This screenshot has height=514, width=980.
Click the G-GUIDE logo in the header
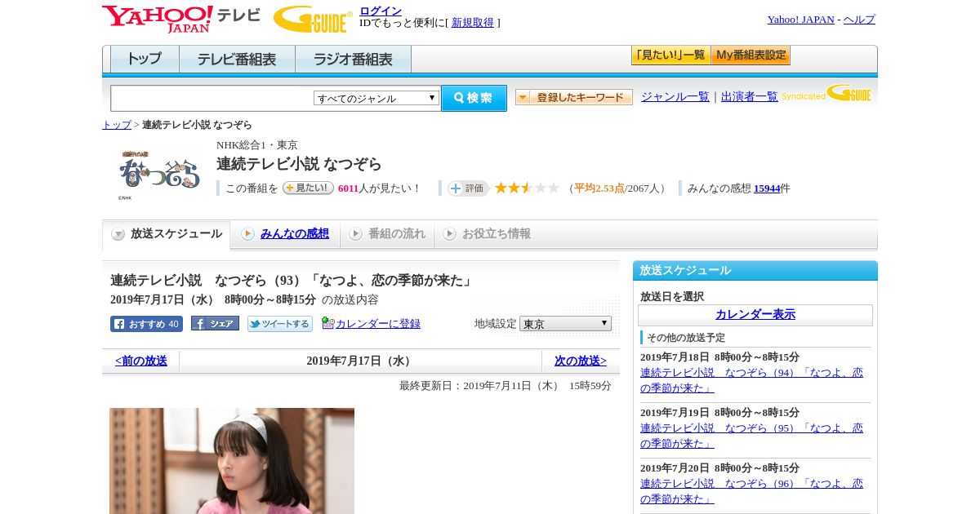313,19
